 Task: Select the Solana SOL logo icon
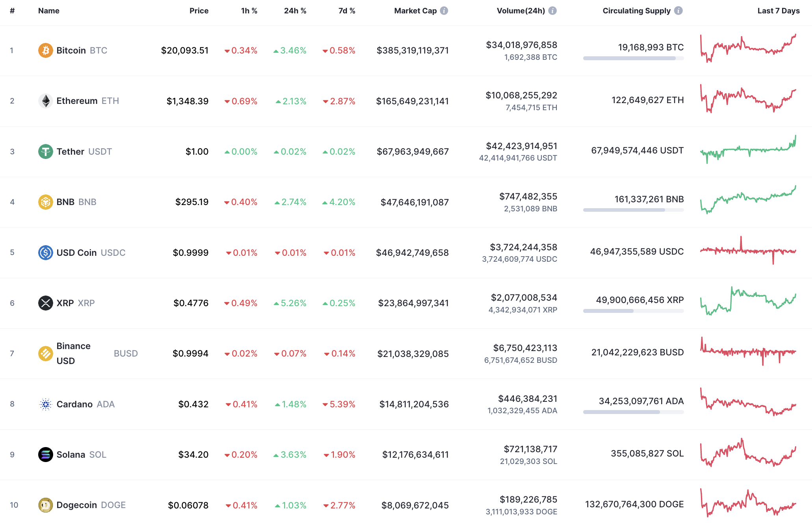(45, 455)
